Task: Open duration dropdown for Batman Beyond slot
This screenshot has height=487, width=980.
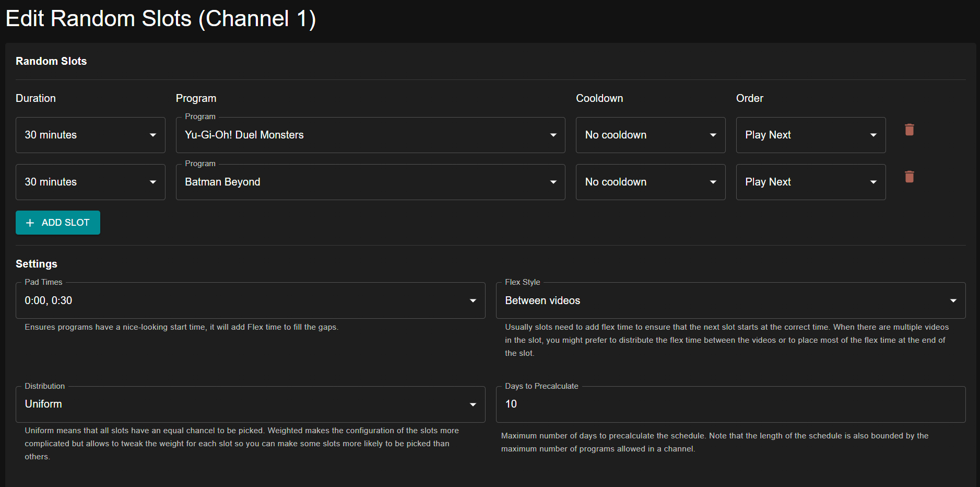Action: 90,182
